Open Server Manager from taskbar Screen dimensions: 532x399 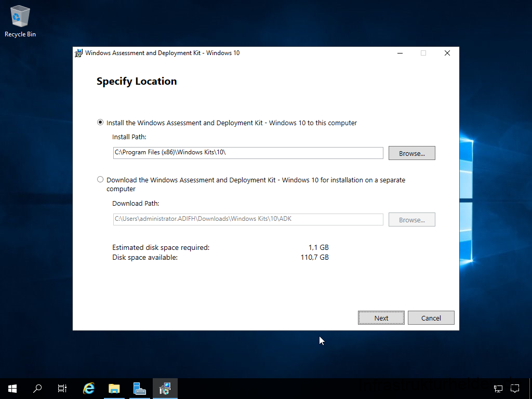click(139, 389)
